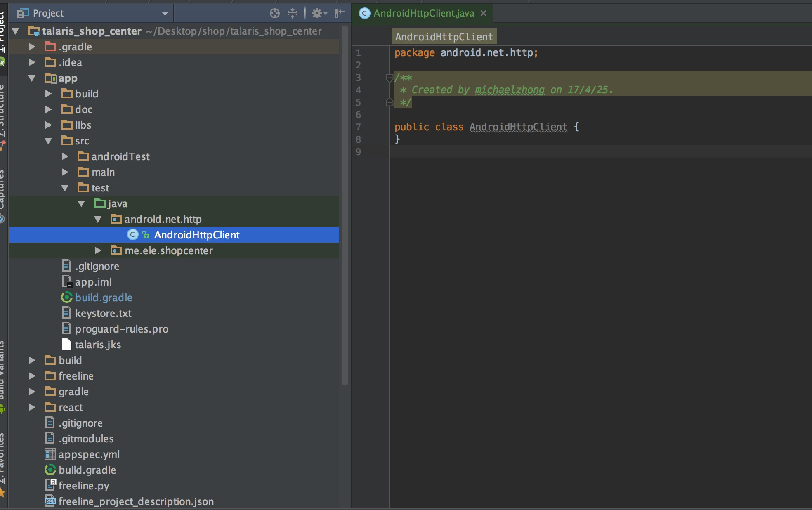Select keystore.txt in project tree
The height and width of the screenshot is (510, 812).
(x=103, y=313)
